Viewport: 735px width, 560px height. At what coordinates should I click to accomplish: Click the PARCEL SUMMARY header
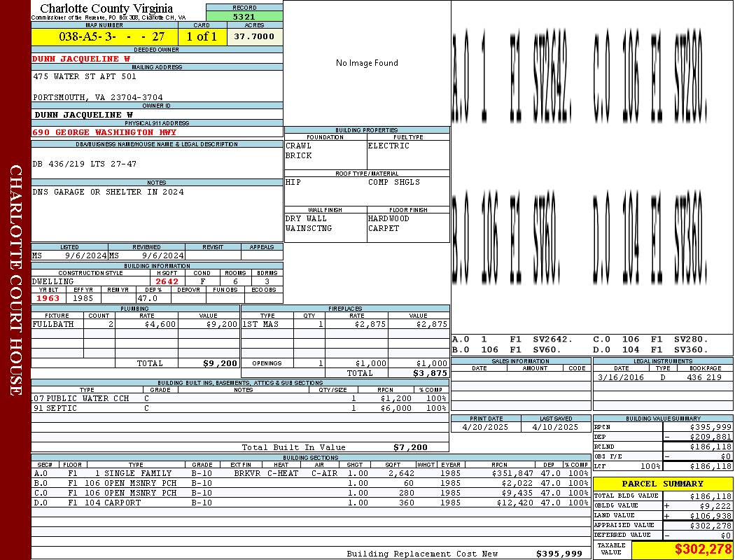coord(663,484)
